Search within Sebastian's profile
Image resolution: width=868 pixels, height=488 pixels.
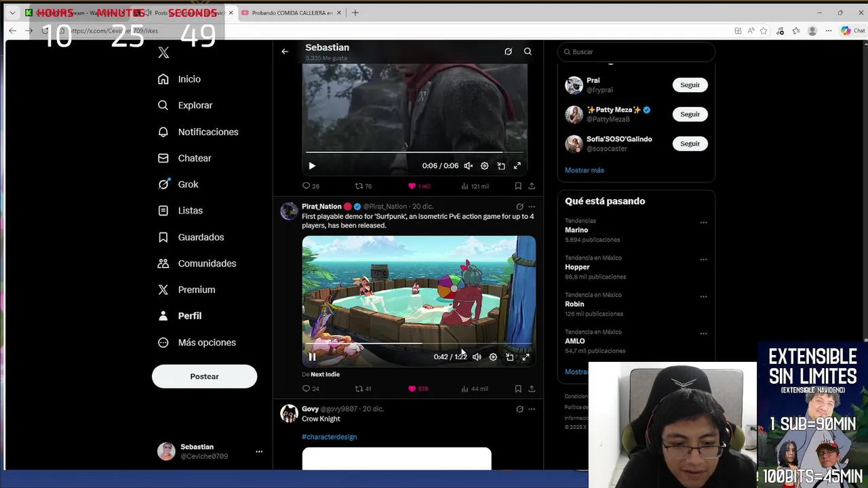(x=528, y=52)
